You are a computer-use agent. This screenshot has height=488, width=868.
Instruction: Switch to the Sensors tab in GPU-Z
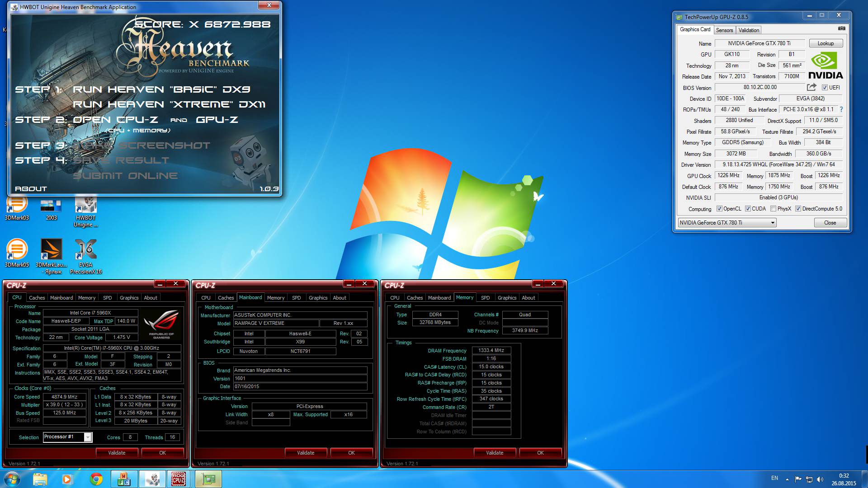pos(724,30)
